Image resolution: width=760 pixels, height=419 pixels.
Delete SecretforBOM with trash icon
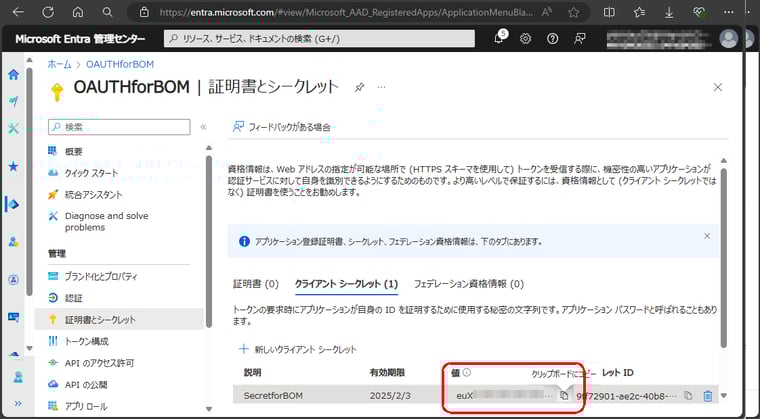click(708, 396)
